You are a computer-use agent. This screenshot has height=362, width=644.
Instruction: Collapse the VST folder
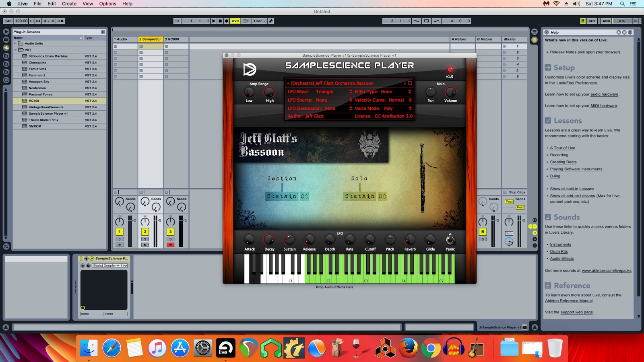pyautogui.click(x=16, y=50)
